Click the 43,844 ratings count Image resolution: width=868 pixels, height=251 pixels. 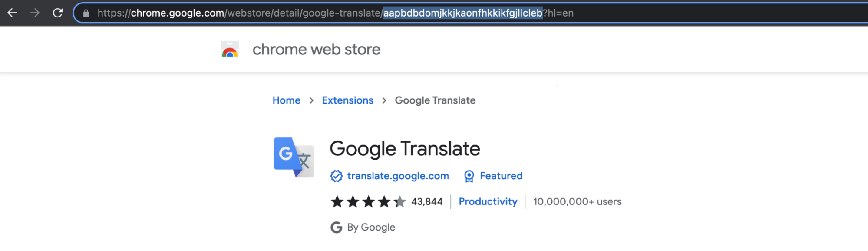(427, 202)
